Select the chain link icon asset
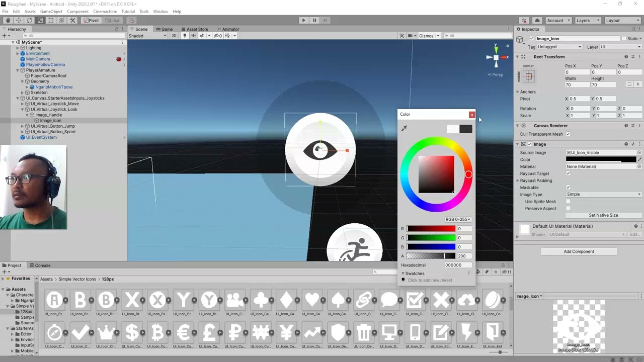 pyautogui.click(x=363, y=300)
